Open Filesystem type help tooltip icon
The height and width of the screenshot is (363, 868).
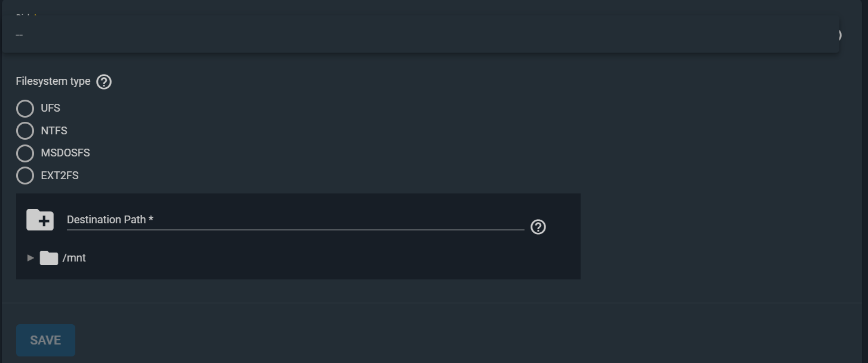[104, 82]
